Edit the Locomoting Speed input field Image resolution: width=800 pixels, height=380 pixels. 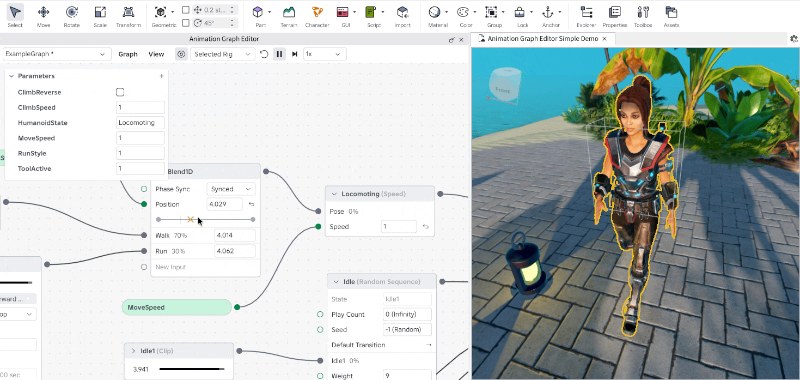(x=399, y=227)
